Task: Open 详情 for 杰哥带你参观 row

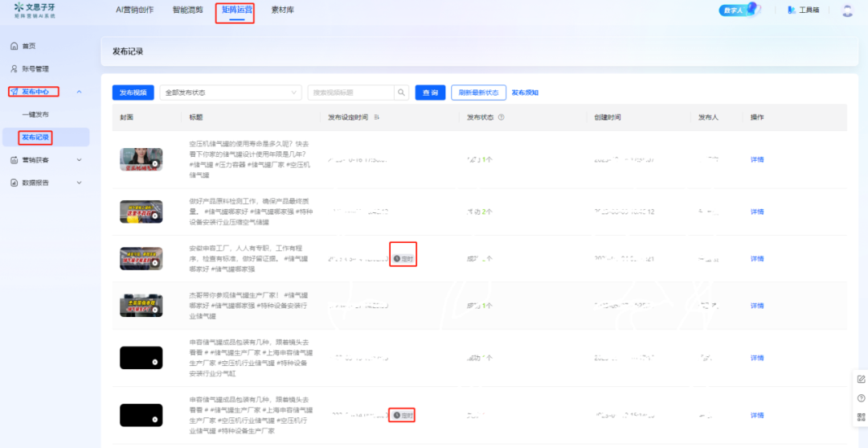Action: [x=757, y=306]
